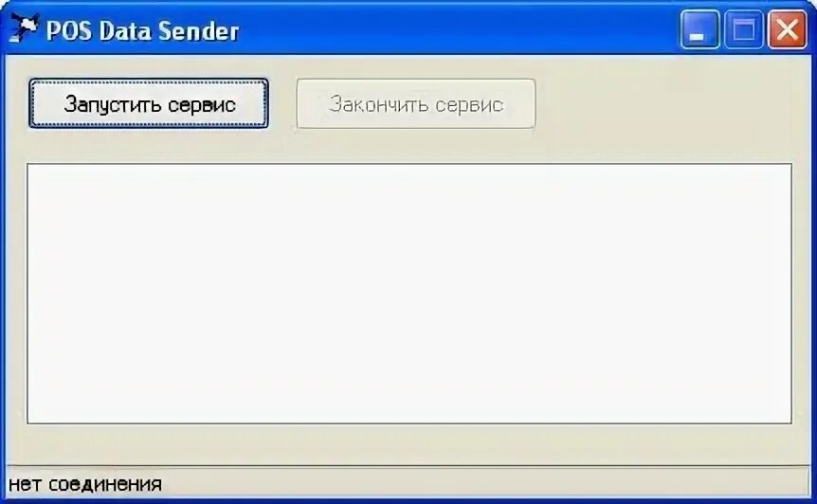Screen dimensions: 817x504
Task: Maximize the POS Data Sender window
Action: click(x=743, y=29)
